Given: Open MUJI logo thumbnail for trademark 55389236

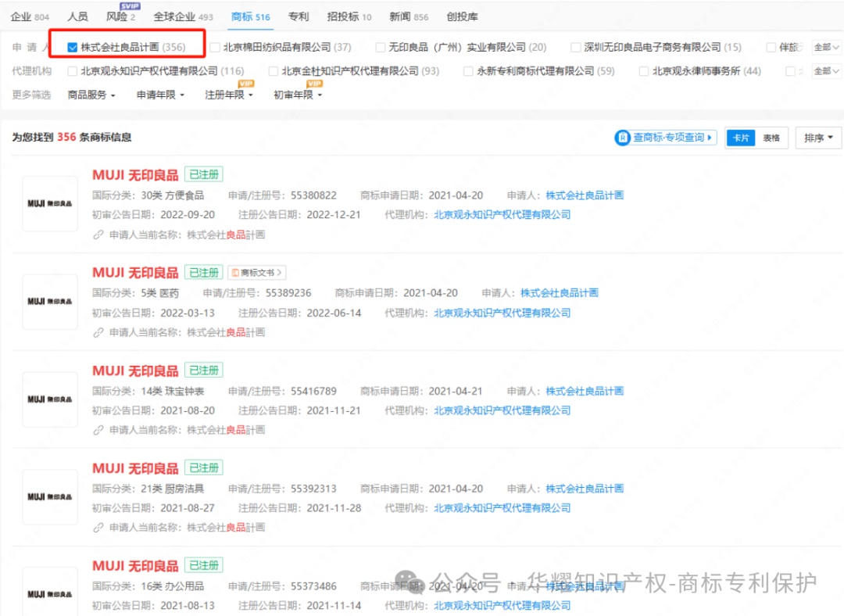Looking at the screenshot, I should 50,302.
